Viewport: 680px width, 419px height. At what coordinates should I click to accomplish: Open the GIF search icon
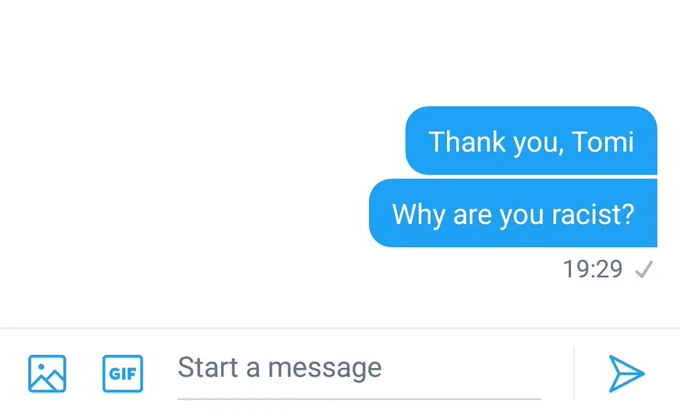123,373
